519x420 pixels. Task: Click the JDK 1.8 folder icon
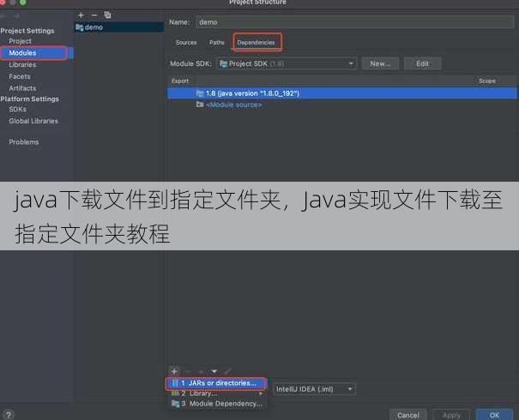[200, 93]
